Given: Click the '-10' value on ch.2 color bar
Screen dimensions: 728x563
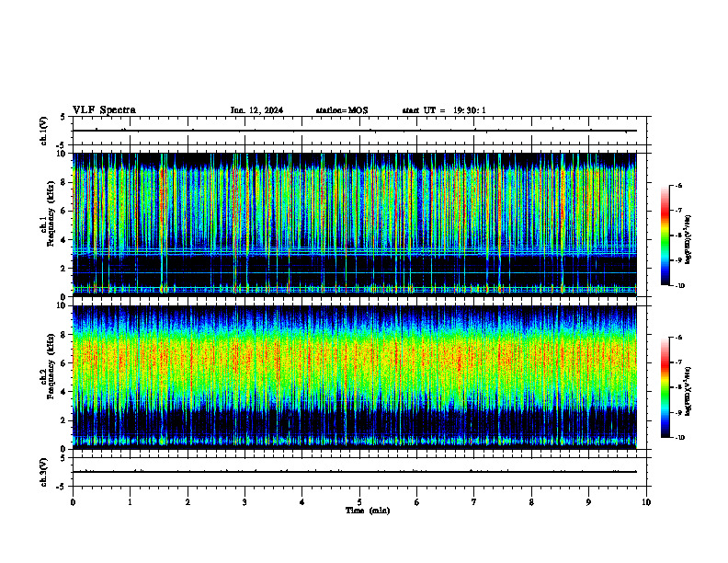Looking at the screenshot, I should [679, 438].
